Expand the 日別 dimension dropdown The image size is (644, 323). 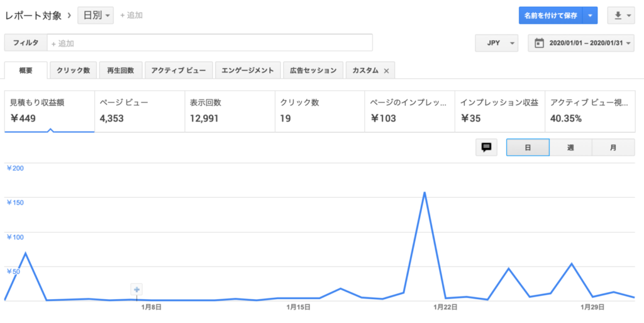(x=96, y=15)
